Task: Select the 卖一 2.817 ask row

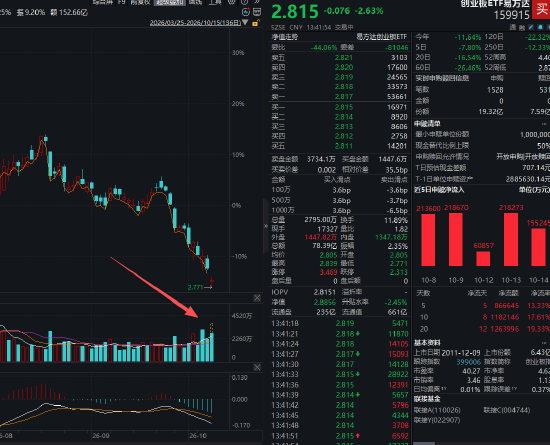Action: point(340,96)
